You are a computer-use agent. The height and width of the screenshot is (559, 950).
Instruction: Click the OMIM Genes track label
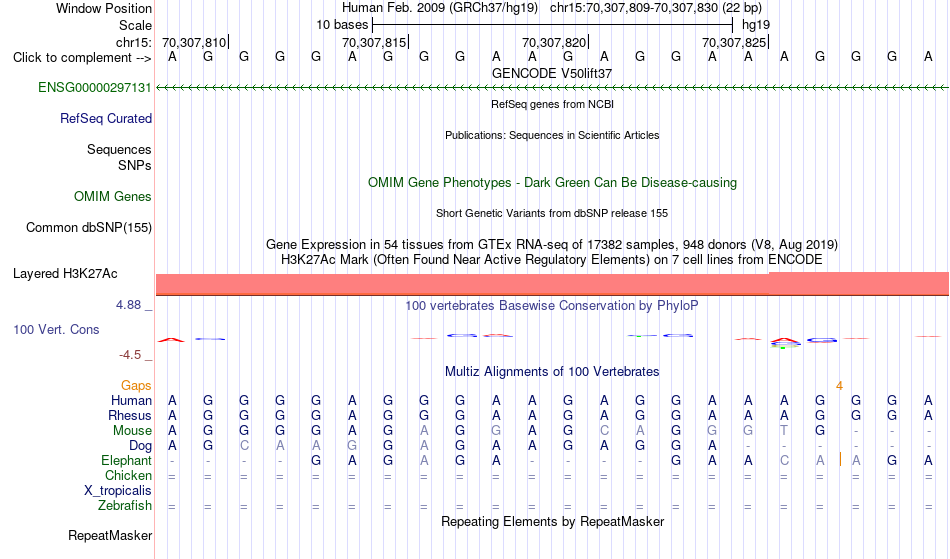point(113,197)
